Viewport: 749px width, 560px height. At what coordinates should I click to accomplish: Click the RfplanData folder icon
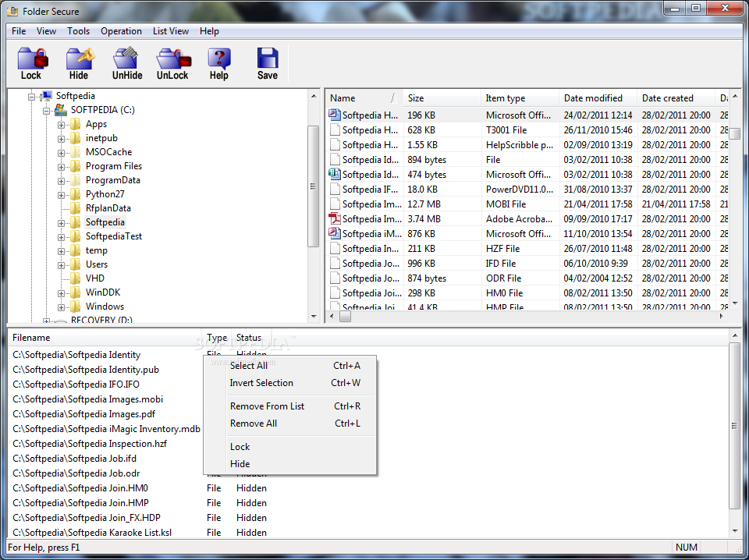[x=76, y=208]
